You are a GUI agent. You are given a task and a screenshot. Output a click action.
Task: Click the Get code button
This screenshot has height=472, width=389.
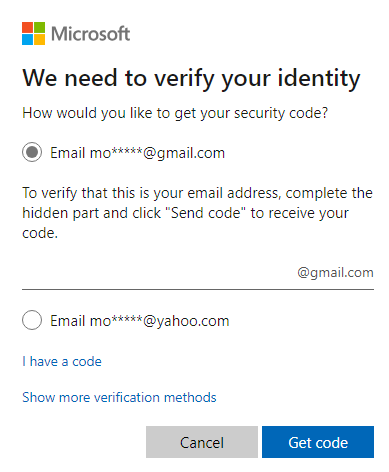318,442
